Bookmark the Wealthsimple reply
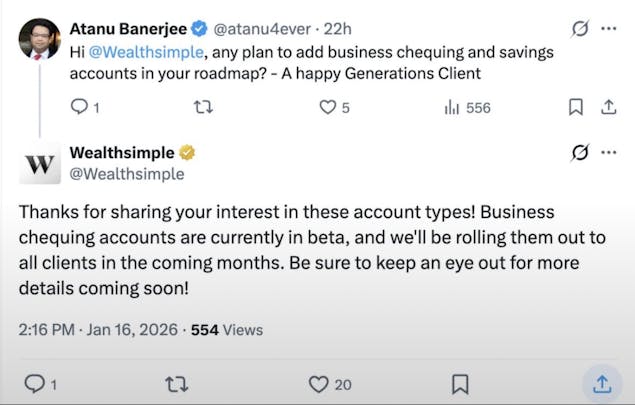 coord(460,383)
